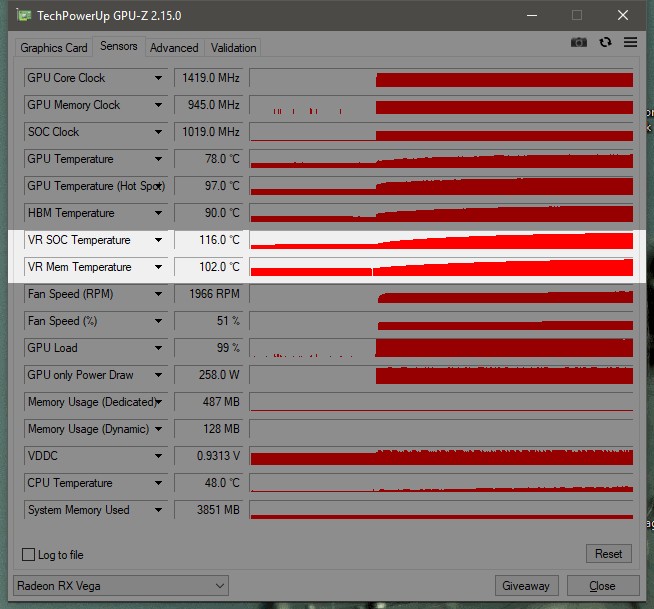Screen dimensions: 654x609
Task: Click the Giveaway button
Action: tap(526, 586)
